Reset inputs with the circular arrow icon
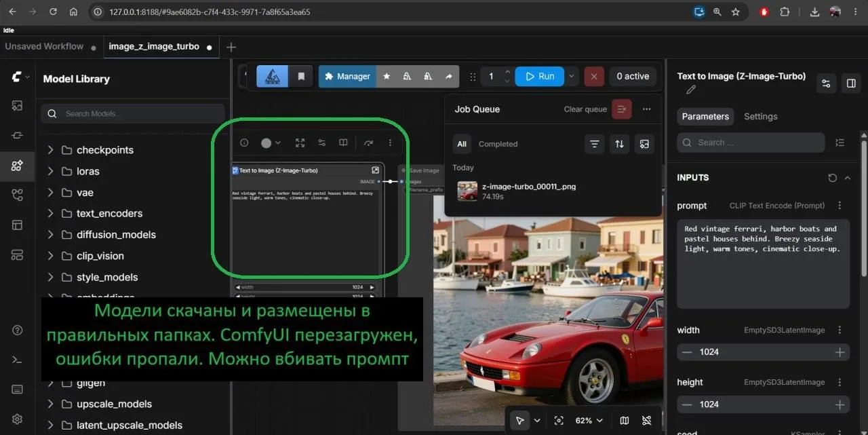The image size is (868, 435). 832,178
